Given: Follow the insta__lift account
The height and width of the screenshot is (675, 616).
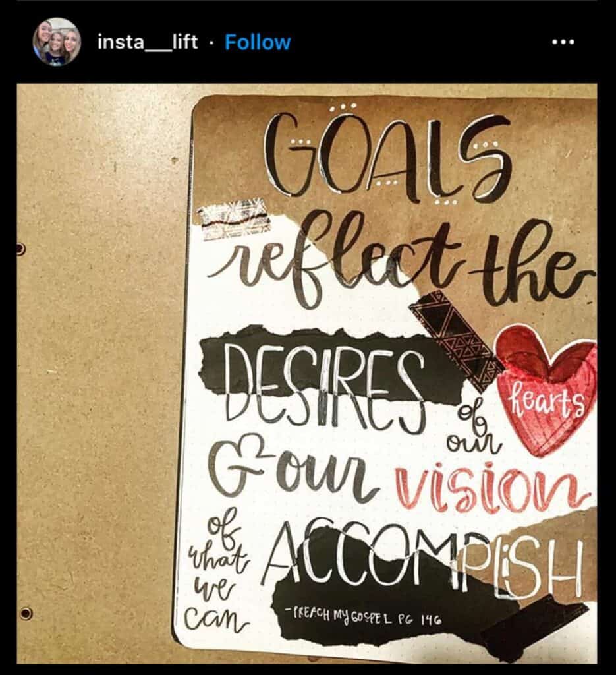Looking at the screenshot, I should [258, 42].
